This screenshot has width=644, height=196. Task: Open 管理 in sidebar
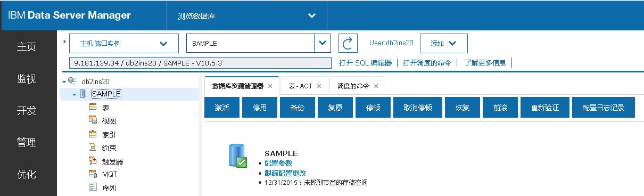pyautogui.click(x=27, y=143)
